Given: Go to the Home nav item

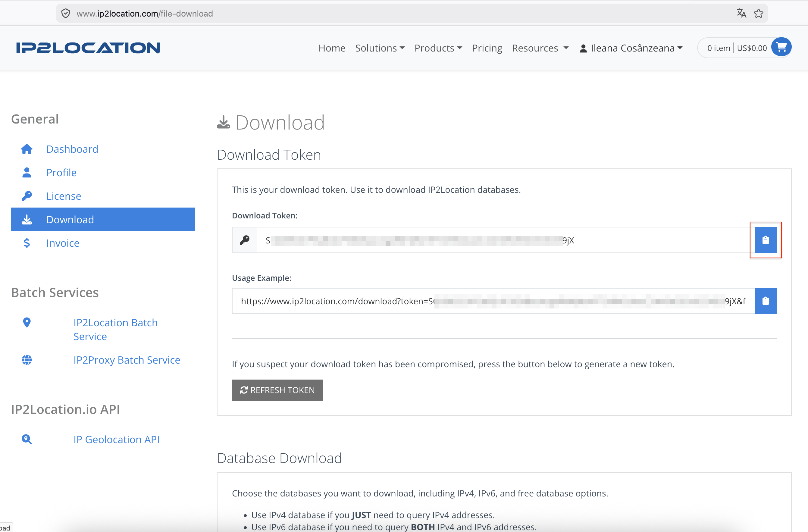Looking at the screenshot, I should click(332, 48).
